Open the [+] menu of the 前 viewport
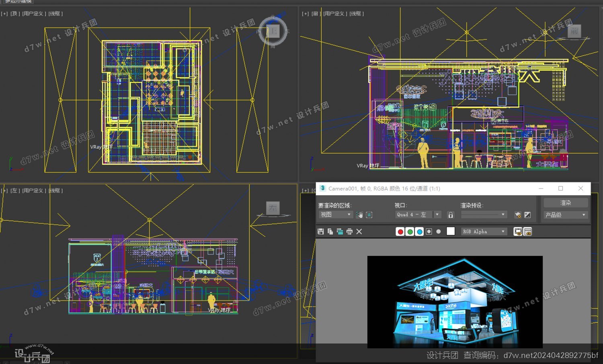Viewport: 603px width, 364px height. tap(306, 14)
